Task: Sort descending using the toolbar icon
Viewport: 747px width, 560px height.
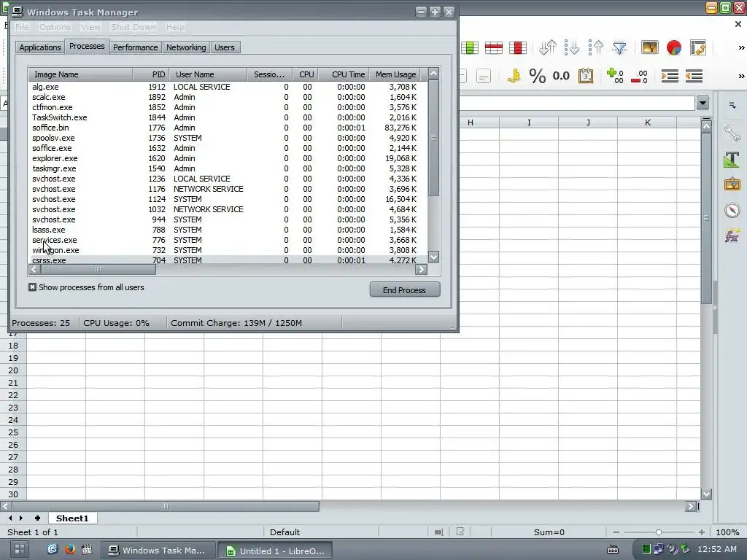Action: tap(595, 47)
